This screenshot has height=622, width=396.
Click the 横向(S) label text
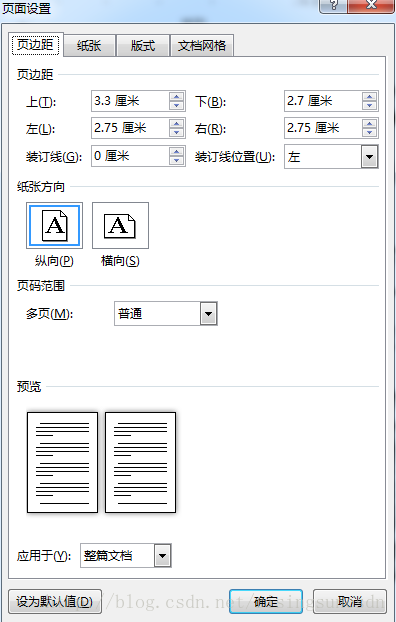120,261
